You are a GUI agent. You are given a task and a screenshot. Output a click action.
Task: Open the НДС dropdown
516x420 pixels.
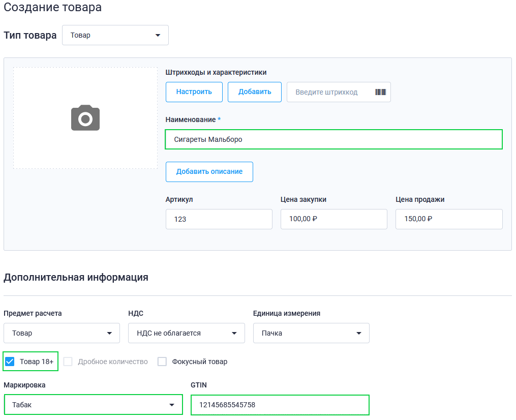[x=186, y=333]
